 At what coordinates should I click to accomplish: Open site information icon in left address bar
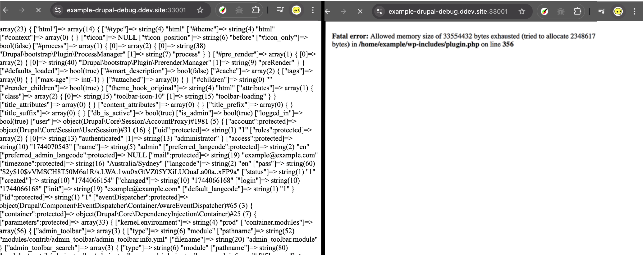[x=58, y=10]
